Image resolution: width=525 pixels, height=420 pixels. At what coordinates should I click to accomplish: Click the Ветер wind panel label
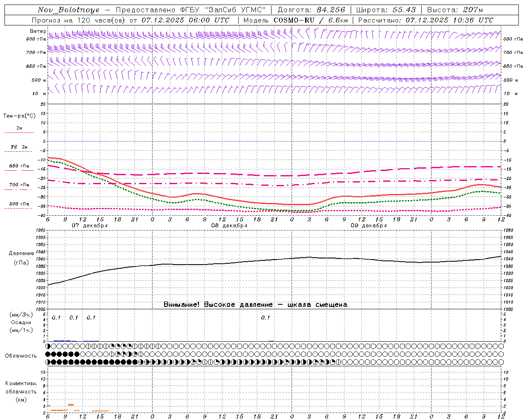[x=38, y=31]
